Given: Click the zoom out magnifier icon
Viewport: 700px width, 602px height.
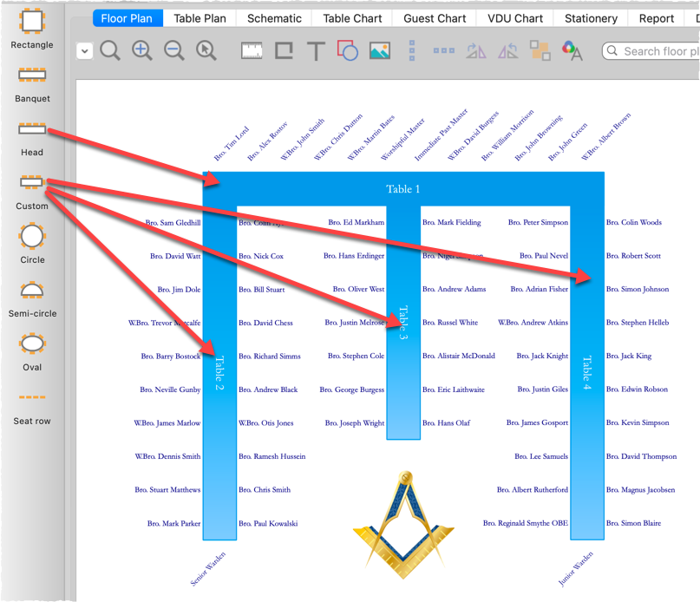Looking at the screenshot, I should click(173, 50).
